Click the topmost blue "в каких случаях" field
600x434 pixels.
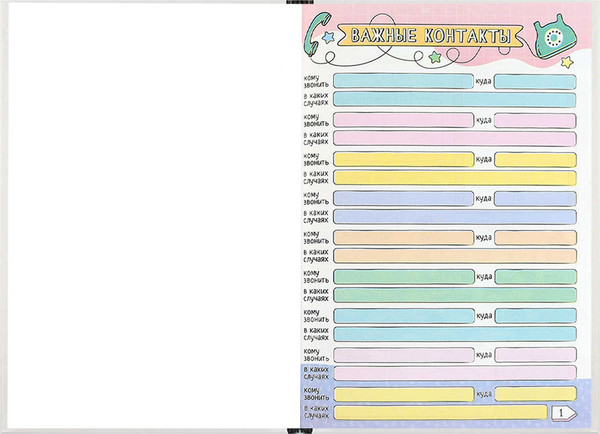point(454,99)
